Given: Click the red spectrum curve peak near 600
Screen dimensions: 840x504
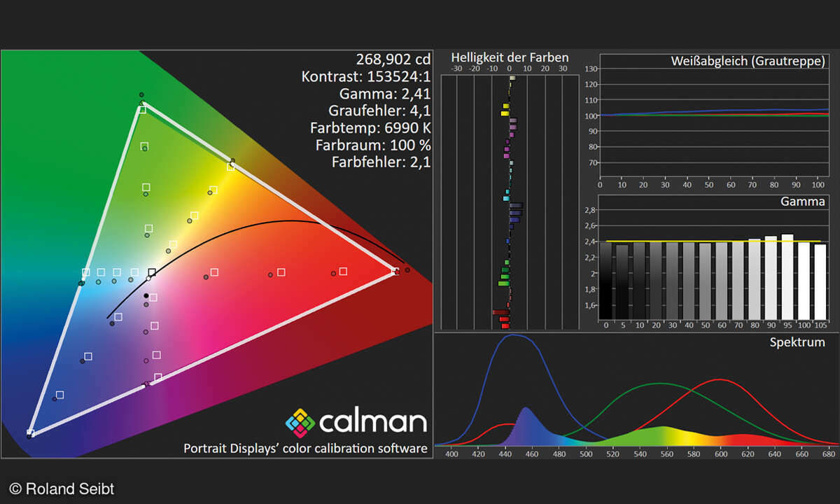Looking at the screenshot, I should point(720,379).
